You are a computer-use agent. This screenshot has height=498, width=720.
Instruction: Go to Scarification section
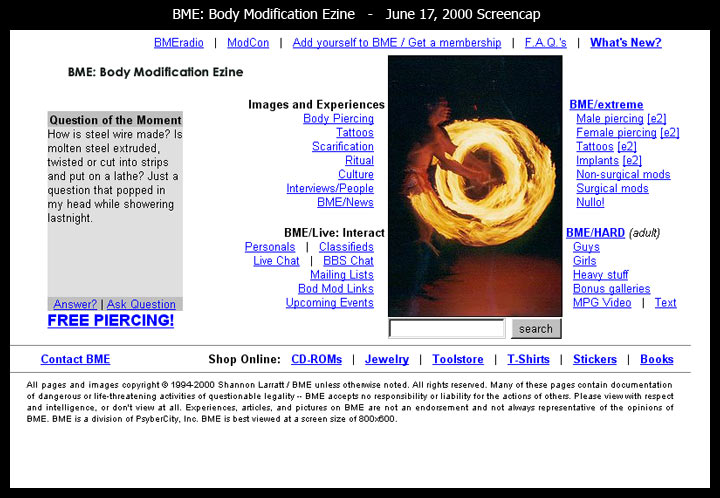click(x=343, y=146)
